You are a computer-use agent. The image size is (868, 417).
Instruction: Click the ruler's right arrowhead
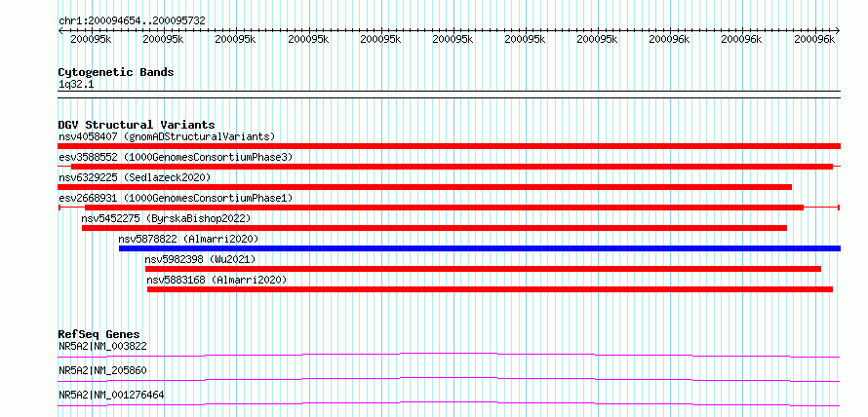(837, 30)
